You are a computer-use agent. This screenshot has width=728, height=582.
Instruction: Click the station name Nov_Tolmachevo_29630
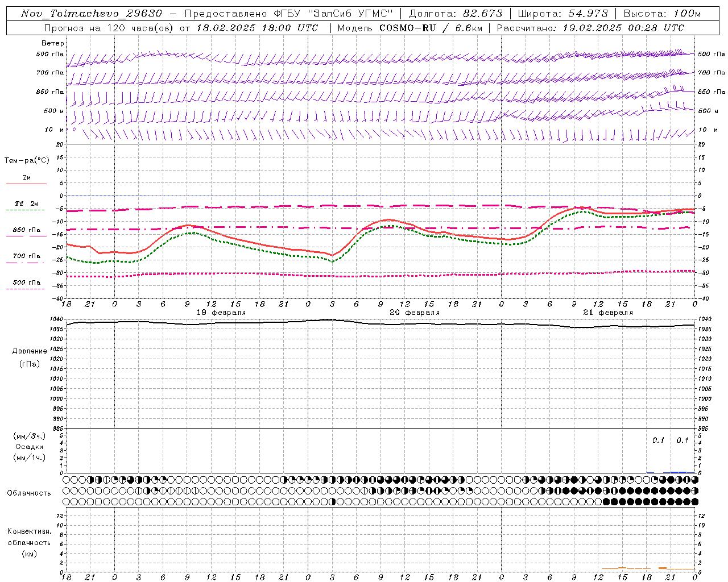(92, 13)
